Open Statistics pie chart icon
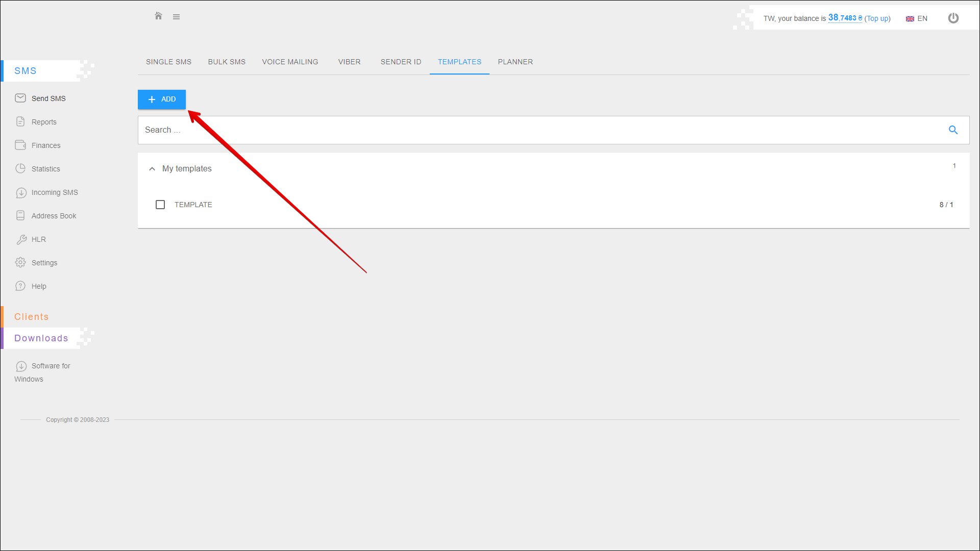This screenshot has height=551, width=980. pos(20,168)
